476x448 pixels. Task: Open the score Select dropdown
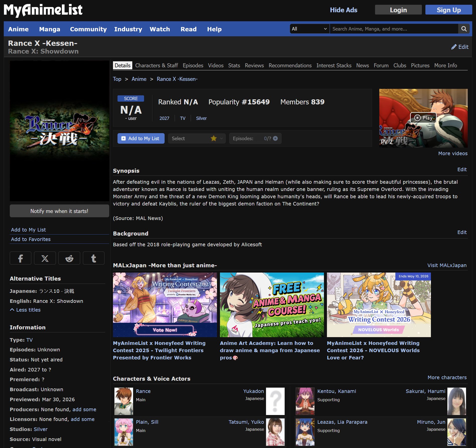197,138
